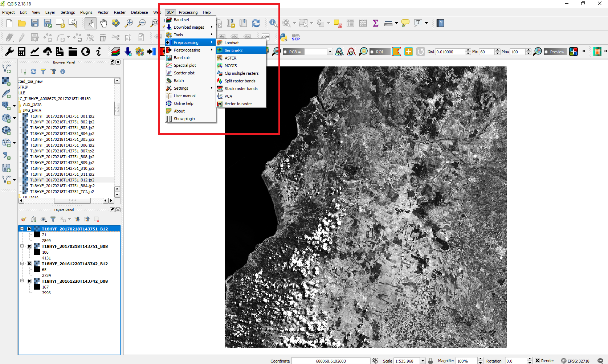Toggle the Render checkbox in status bar
The height and width of the screenshot is (364, 608).
pyautogui.click(x=537, y=361)
